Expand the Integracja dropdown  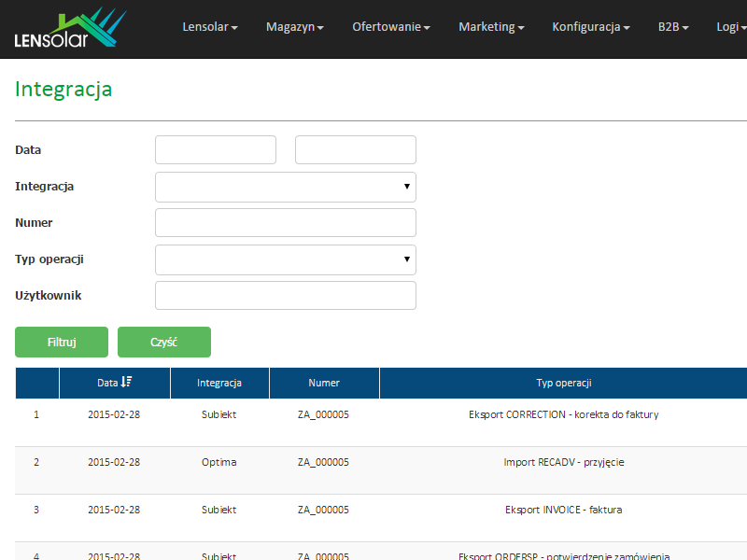[285, 187]
